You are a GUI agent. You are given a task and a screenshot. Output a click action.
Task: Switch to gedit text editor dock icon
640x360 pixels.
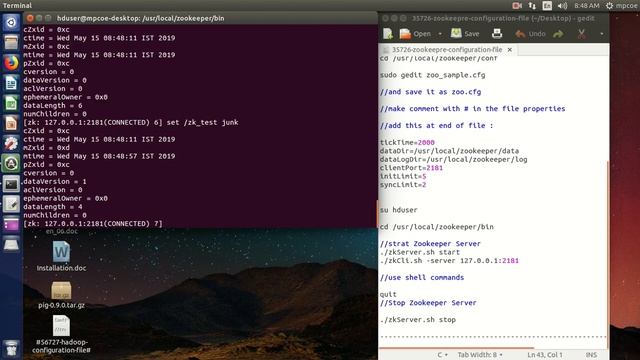(11, 204)
